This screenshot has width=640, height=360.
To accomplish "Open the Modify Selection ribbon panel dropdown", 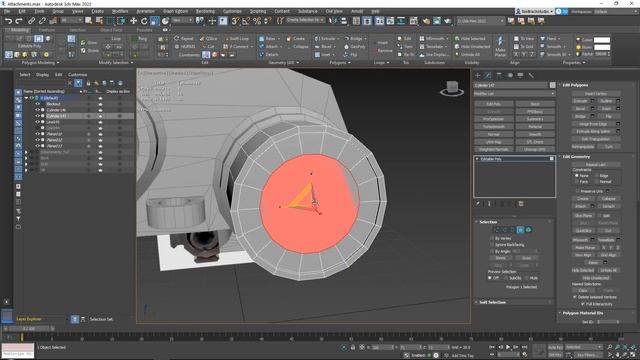I will click(x=116, y=62).
